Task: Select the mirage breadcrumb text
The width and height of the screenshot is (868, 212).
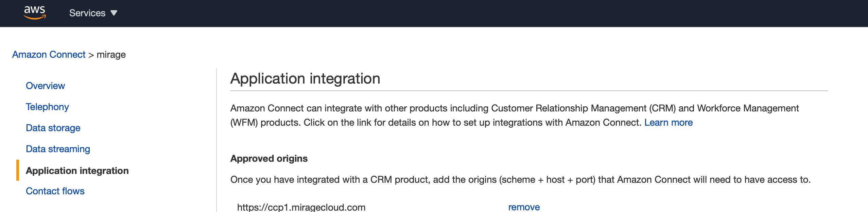Action: pyautogui.click(x=111, y=55)
